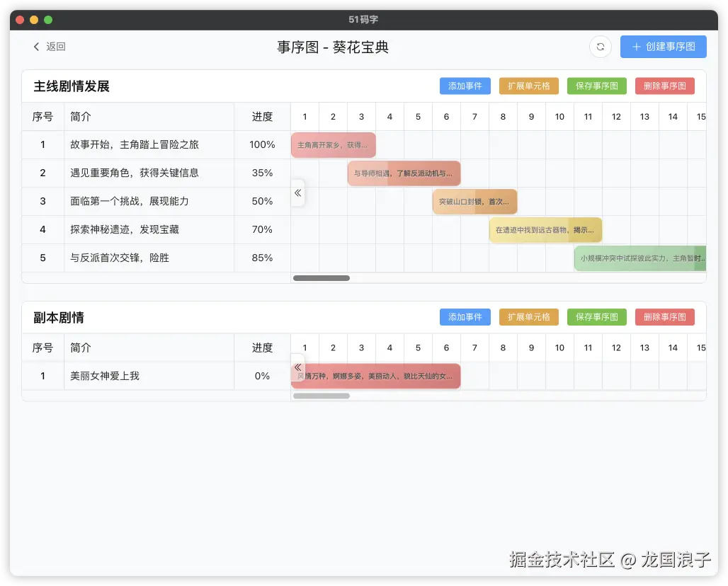Click the back chevron beside 返回
This screenshot has width=728, height=586.
point(36,47)
